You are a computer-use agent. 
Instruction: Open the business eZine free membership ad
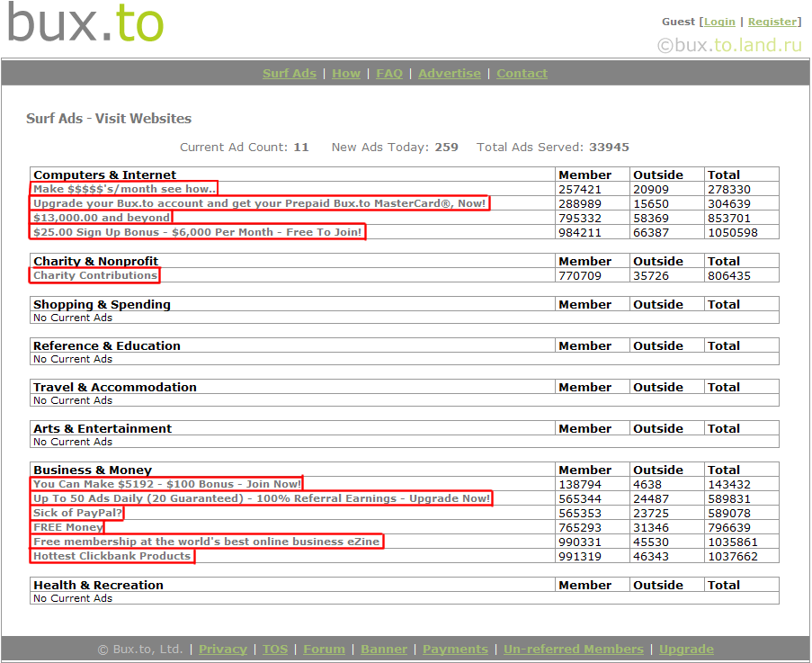tap(206, 542)
